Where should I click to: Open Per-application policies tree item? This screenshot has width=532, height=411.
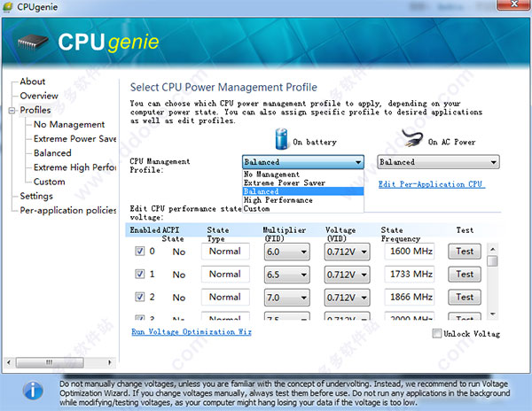68,210
